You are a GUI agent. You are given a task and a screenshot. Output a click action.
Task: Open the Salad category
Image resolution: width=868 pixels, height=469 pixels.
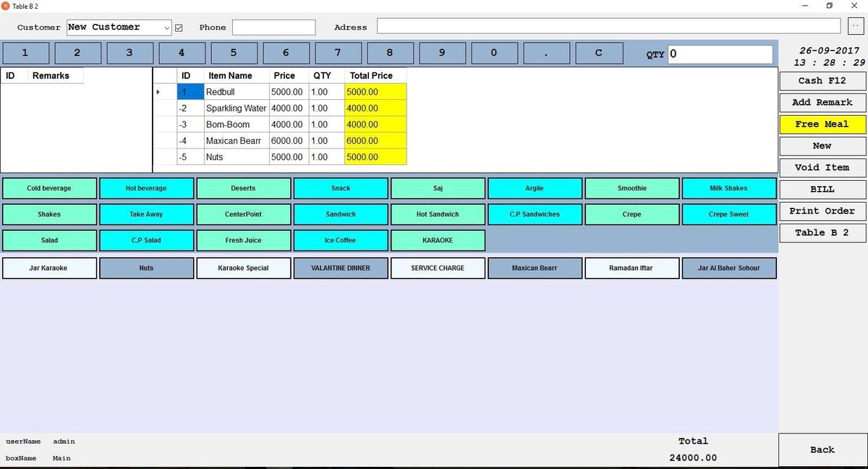click(x=49, y=240)
